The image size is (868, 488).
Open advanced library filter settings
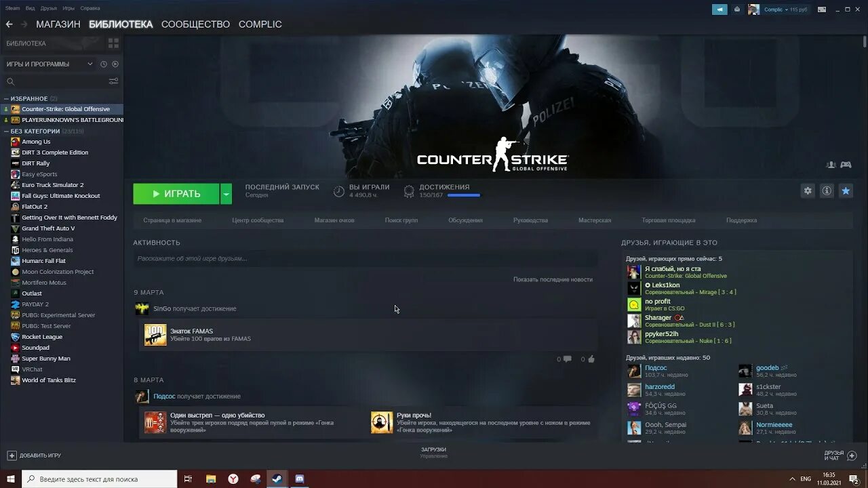113,81
